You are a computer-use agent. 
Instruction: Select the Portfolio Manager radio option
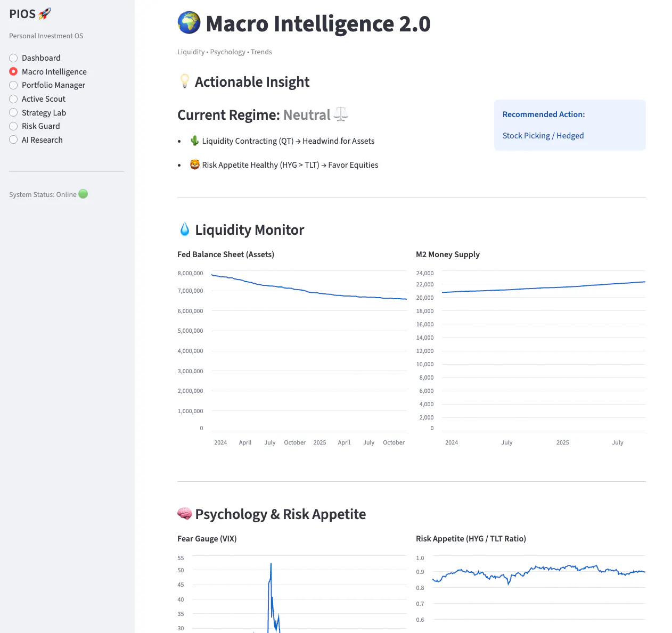13,85
